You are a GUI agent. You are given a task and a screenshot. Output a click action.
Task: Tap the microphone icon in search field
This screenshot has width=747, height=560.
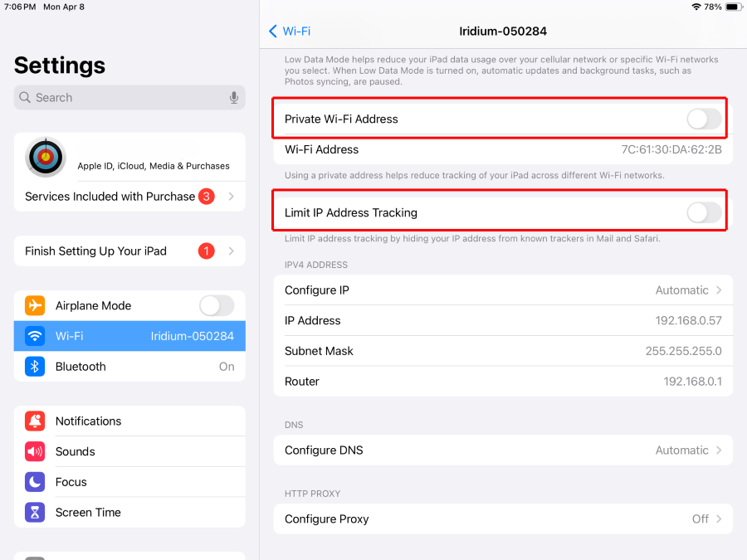click(x=234, y=98)
